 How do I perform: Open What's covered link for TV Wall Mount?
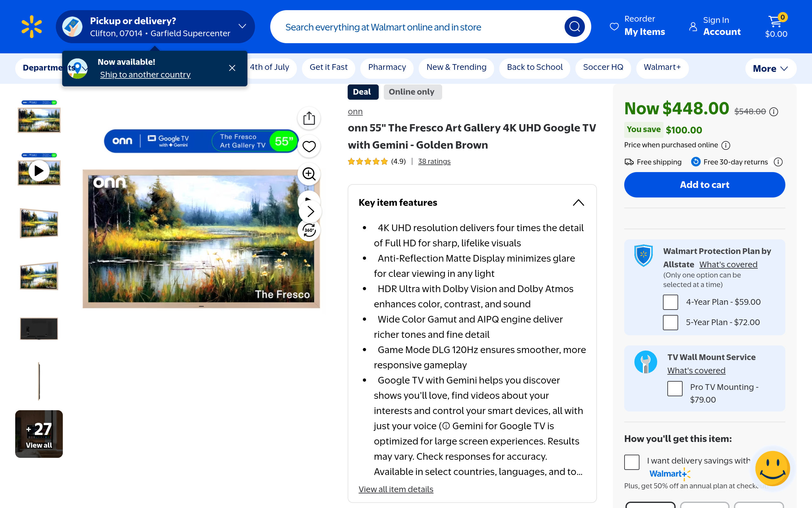(x=696, y=371)
